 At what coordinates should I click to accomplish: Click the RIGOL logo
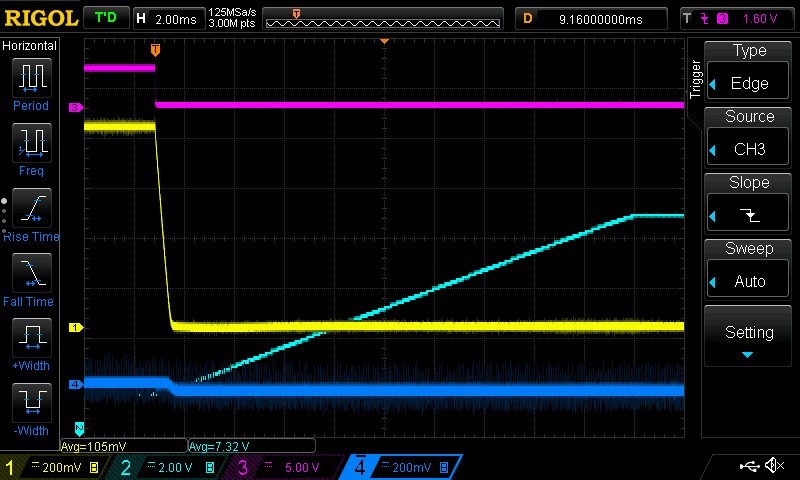tap(41, 18)
